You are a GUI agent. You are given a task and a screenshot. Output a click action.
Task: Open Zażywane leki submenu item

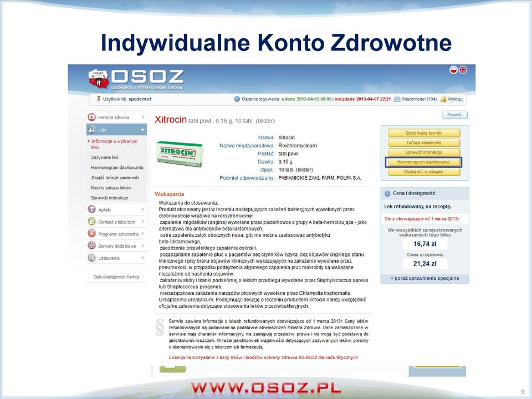[105, 157]
